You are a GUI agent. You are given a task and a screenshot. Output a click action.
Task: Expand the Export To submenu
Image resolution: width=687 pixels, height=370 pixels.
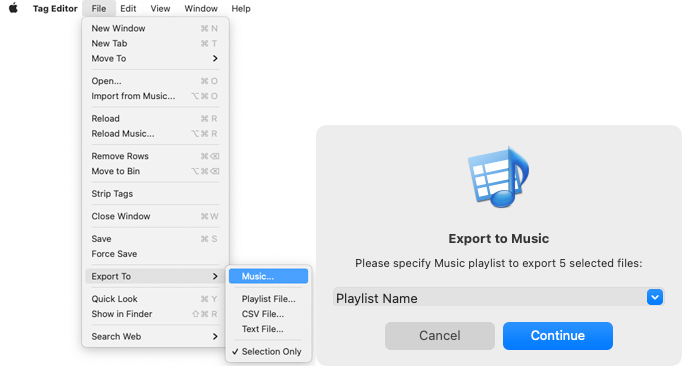coord(155,276)
